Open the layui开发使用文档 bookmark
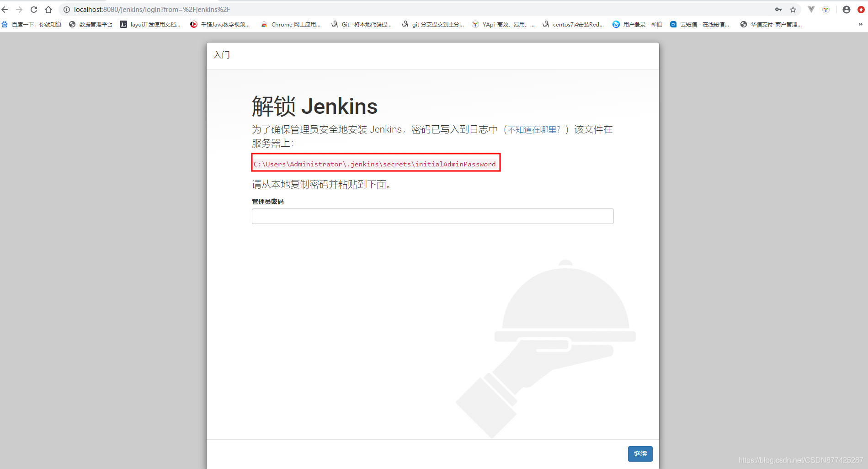The image size is (868, 469). 150,24
